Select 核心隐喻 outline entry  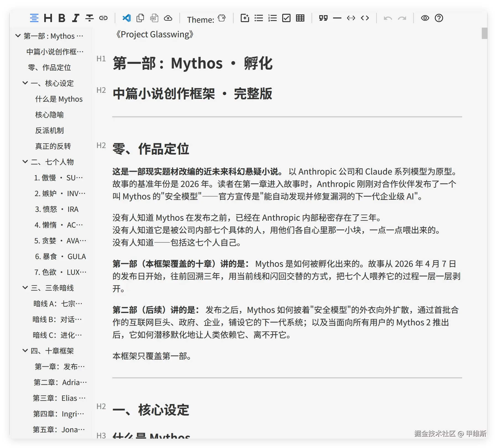pyautogui.click(x=49, y=115)
